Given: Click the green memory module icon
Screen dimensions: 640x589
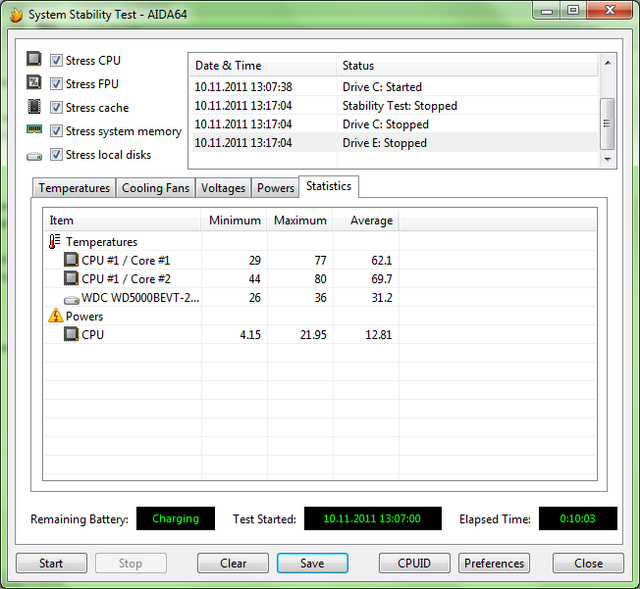Looking at the screenshot, I should (34, 131).
